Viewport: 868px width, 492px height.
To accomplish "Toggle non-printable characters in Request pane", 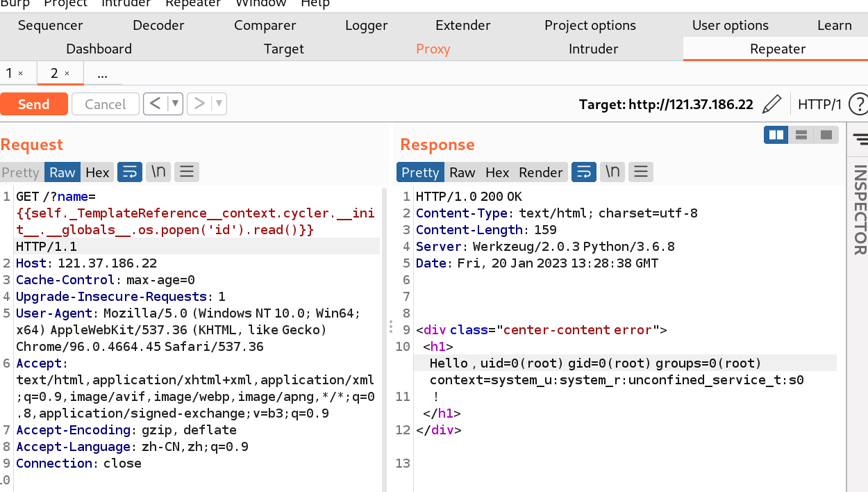I will (158, 172).
